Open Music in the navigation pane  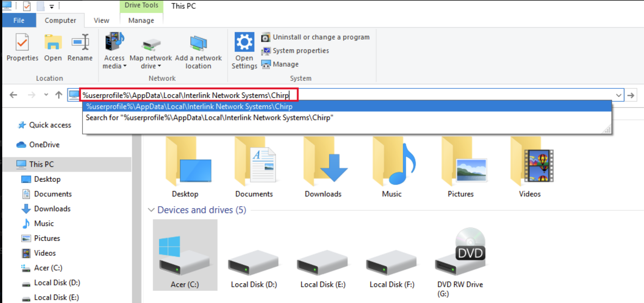click(38, 223)
